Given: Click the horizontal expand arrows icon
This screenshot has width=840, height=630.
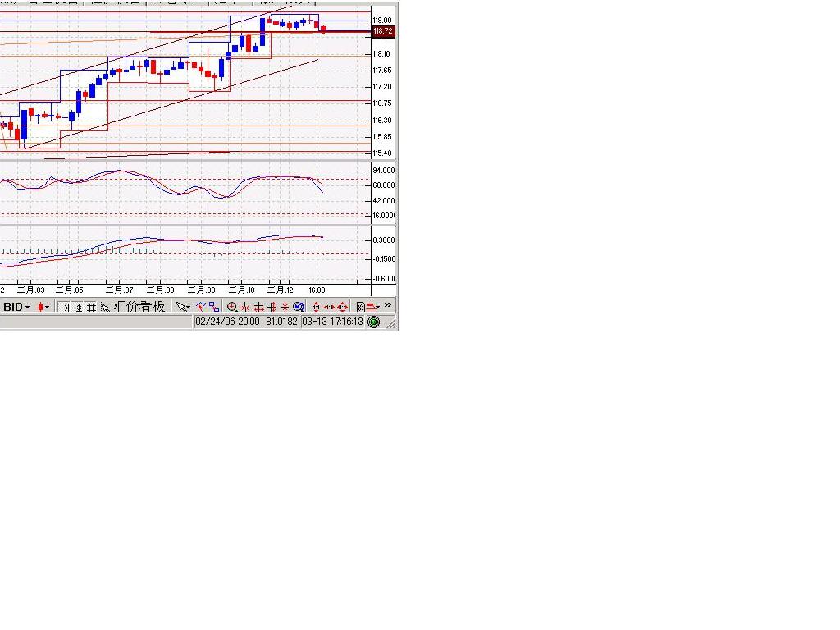Looking at the screenshot, I should tap(258, 307).
